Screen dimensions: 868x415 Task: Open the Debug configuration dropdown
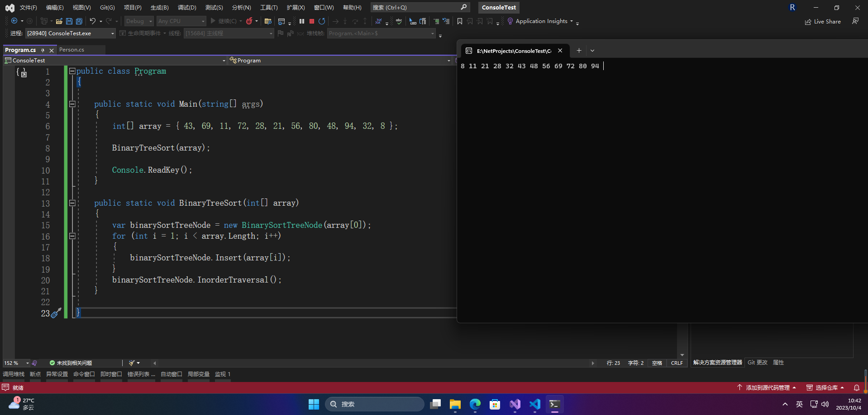click(139, 21)
